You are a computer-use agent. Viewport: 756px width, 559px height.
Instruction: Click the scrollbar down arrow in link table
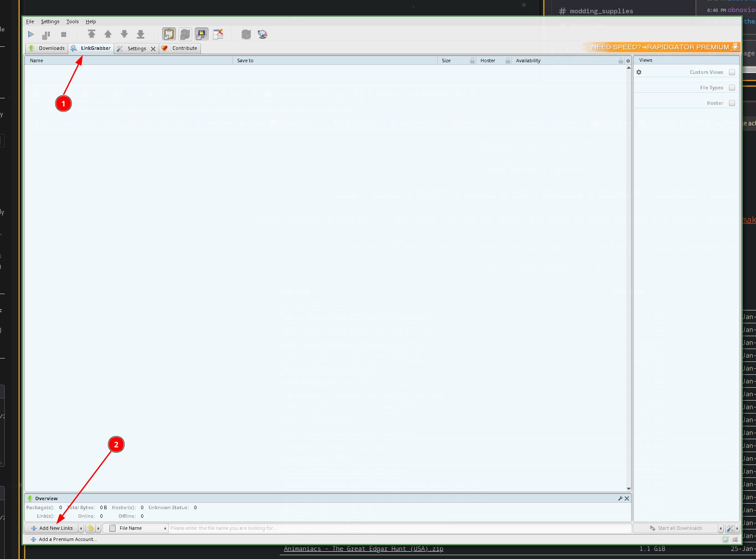[629, 489]
